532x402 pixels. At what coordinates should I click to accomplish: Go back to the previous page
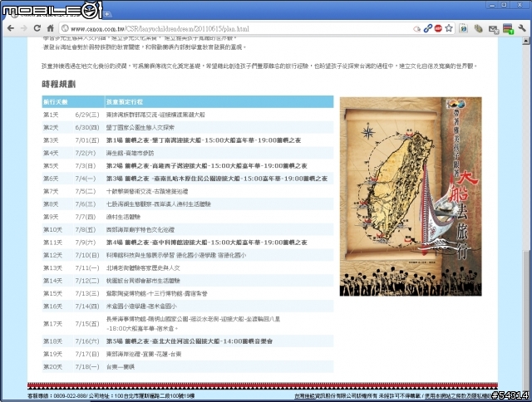tap(11, 28)
